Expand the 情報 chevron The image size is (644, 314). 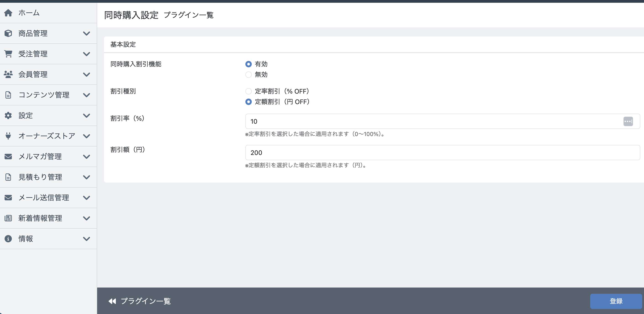pos(86,238)
